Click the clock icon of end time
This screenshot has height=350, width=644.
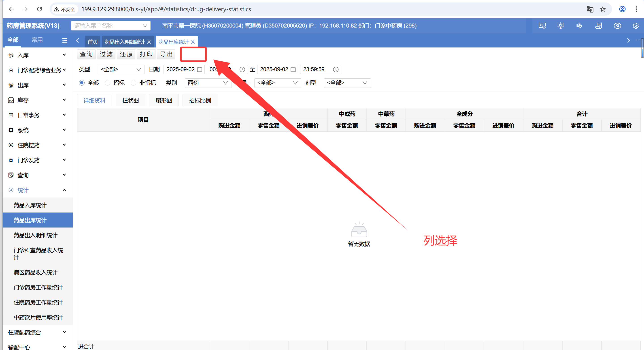tap(336, 69)
